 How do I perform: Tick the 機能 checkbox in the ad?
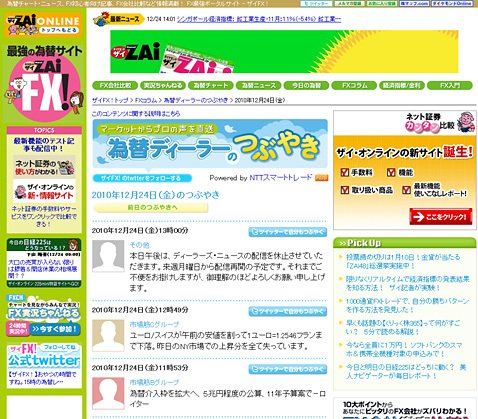click(x=391, y=173)
